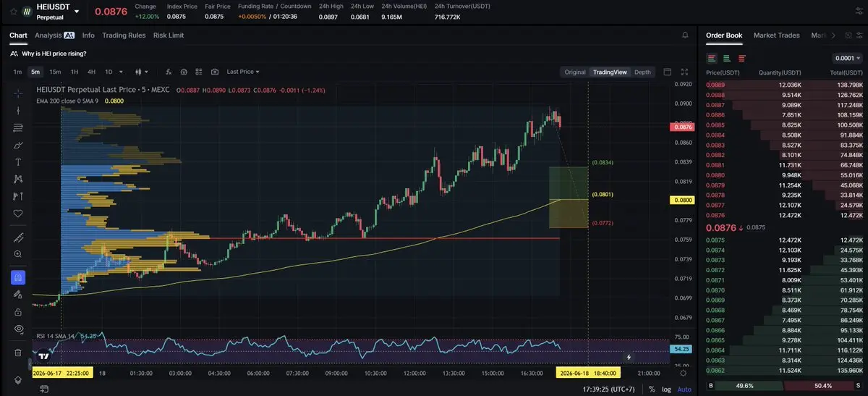The width and height of the screenshot is (868, 396).
Task: Expand the more timeframes dropdown arrow
Action: (121, 72)
